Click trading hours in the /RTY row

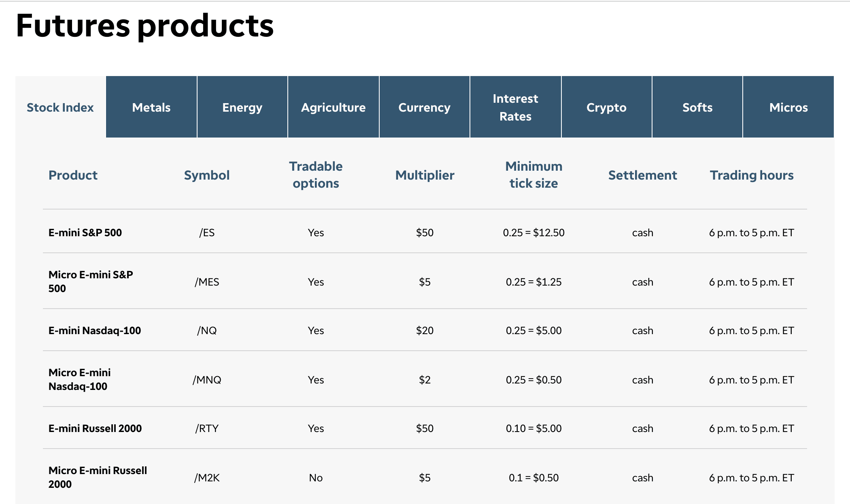[752, 428]
